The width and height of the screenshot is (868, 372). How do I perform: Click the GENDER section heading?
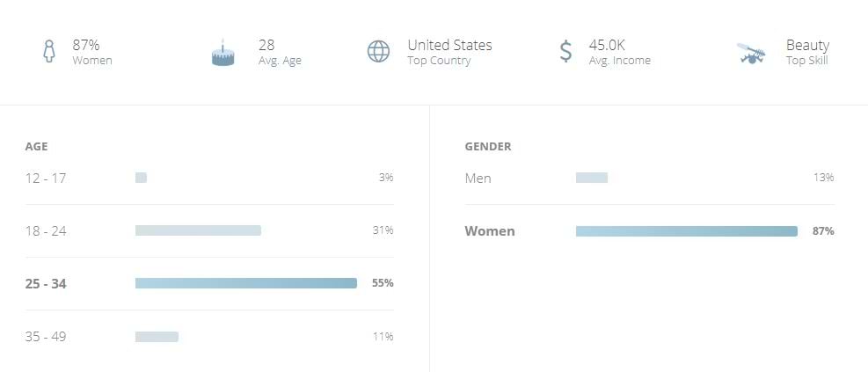click(487, 147)
